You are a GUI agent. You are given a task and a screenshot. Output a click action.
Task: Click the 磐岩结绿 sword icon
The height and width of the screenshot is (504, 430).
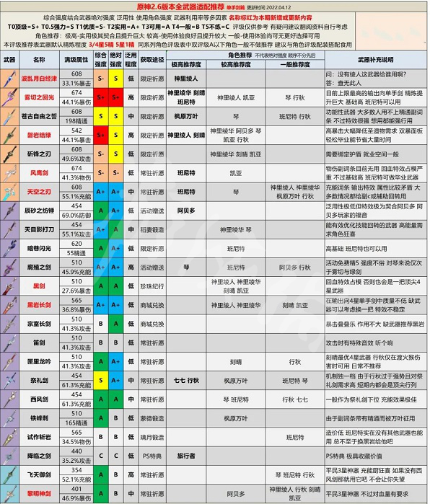point(9,136)
